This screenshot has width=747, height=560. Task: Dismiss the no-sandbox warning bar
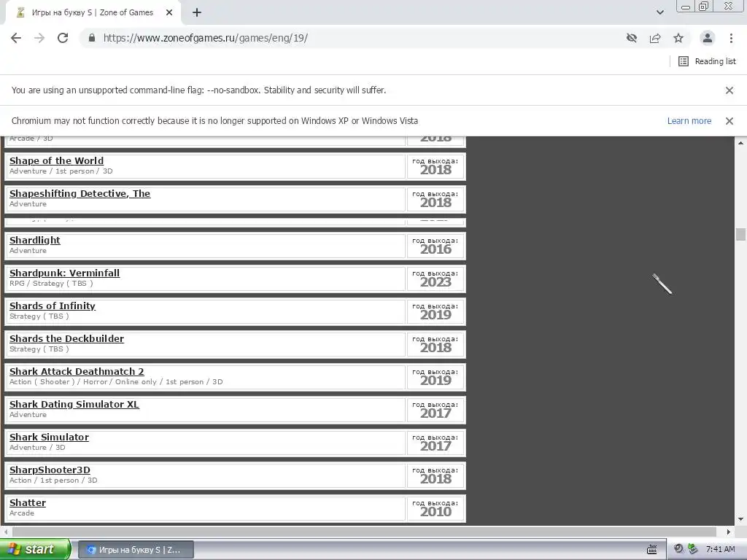pyautogui.click(x=729, y=90)
